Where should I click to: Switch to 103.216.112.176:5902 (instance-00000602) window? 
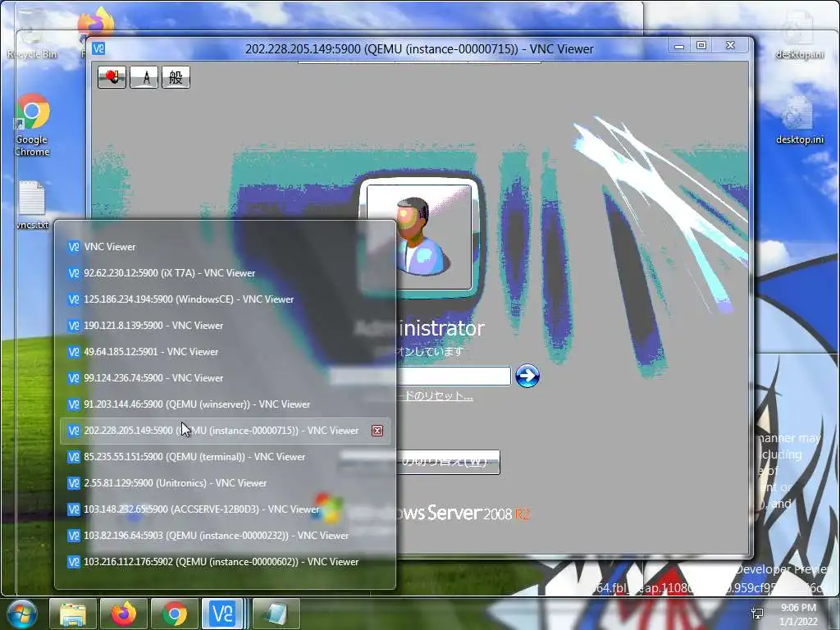(225, 562)
